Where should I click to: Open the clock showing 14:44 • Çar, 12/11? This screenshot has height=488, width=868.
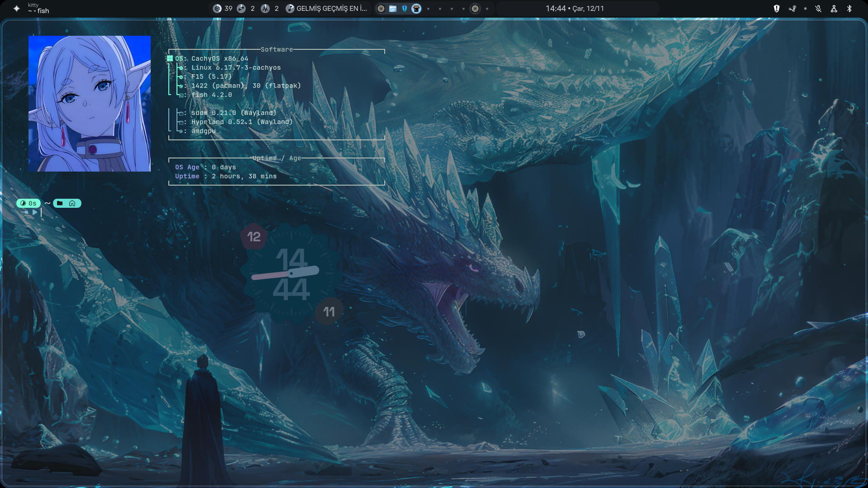coord(575,9)
